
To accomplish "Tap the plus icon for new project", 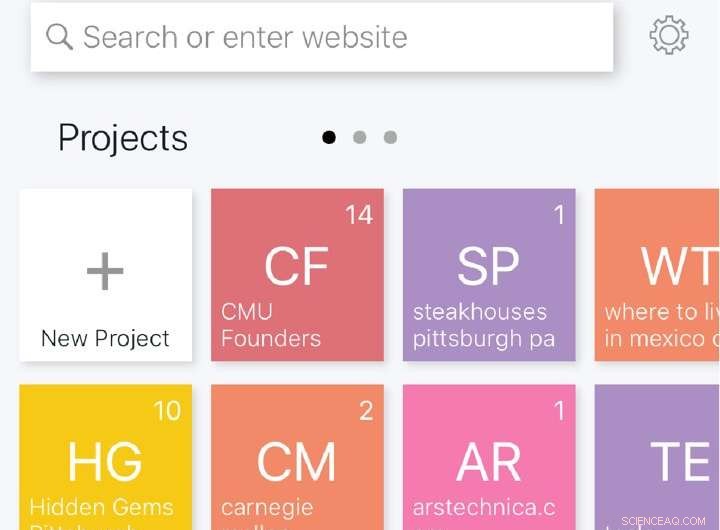I will [x=105, y=271].
